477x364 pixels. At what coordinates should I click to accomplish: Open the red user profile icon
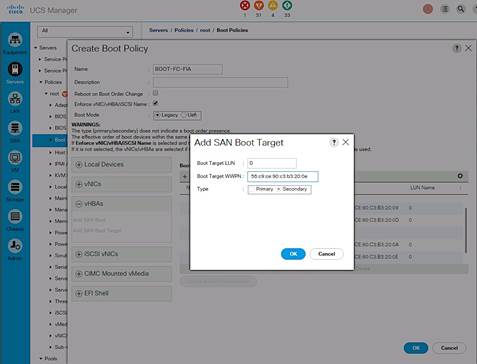click(428, 9)
